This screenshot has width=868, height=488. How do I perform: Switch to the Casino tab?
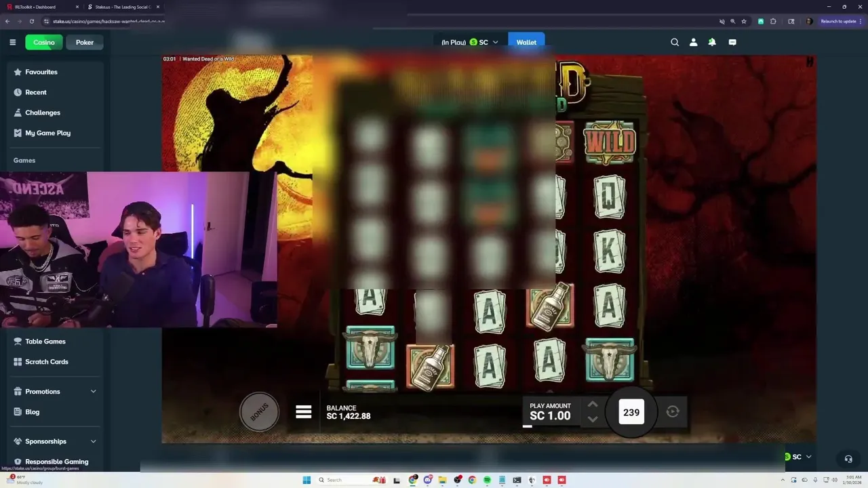tap(44, 42)
